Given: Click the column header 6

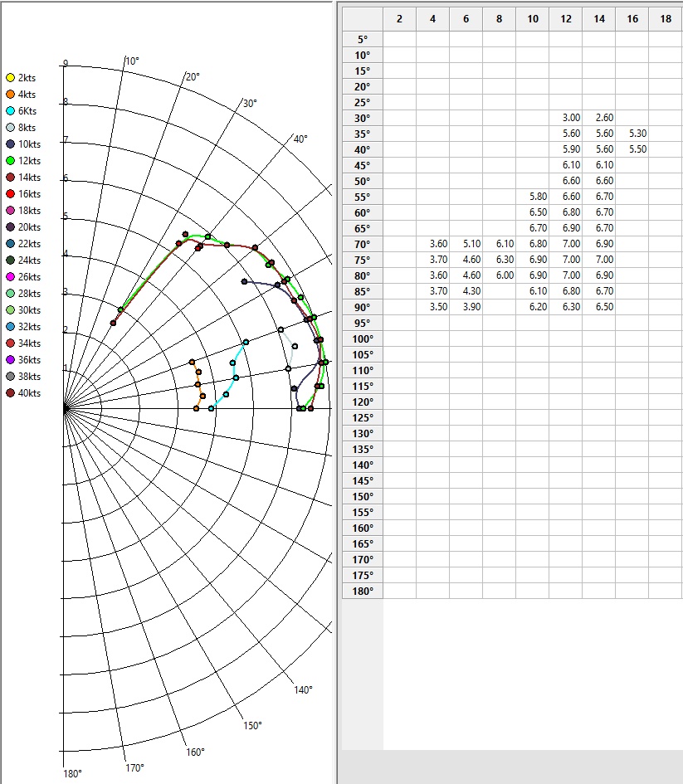Looking at the screenshot, I should click(x=466, y=19).
